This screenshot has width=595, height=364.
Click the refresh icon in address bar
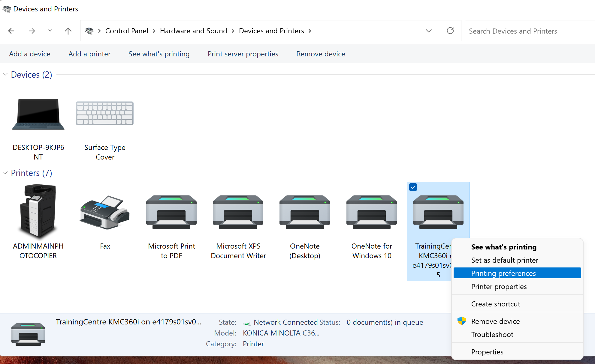(450, 31)
